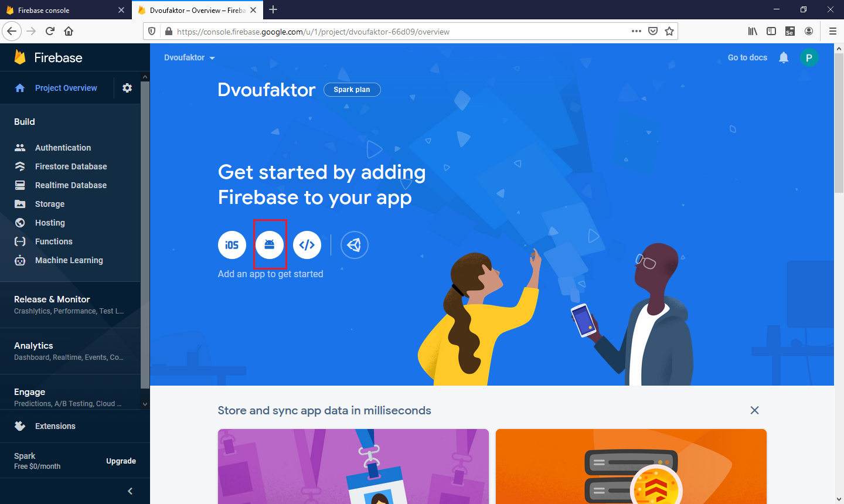The image size is (844, 504).
Task: Expand the Dvoufaktor project dropdown
Action: point(189,57)
